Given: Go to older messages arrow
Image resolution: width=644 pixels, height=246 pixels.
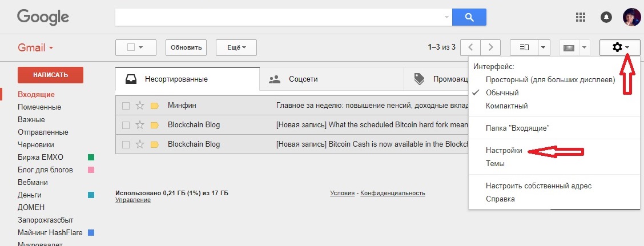Looking at the screenshot, I should [490, 47].
